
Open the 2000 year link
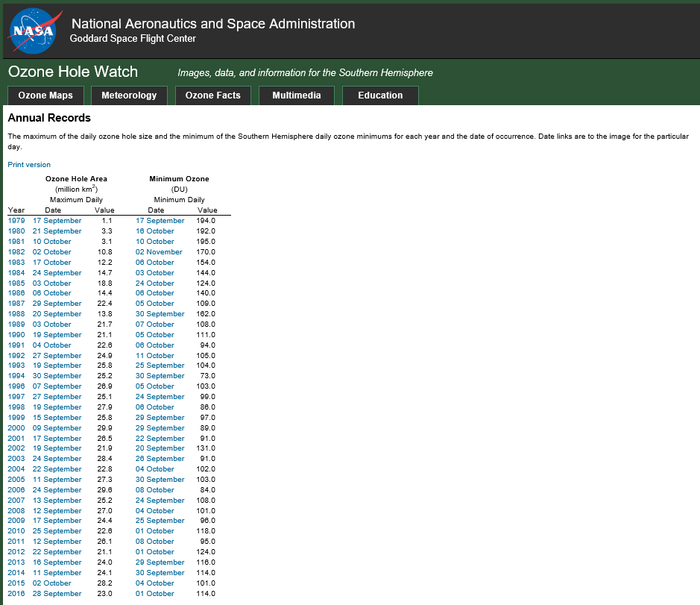pos(16,428)
